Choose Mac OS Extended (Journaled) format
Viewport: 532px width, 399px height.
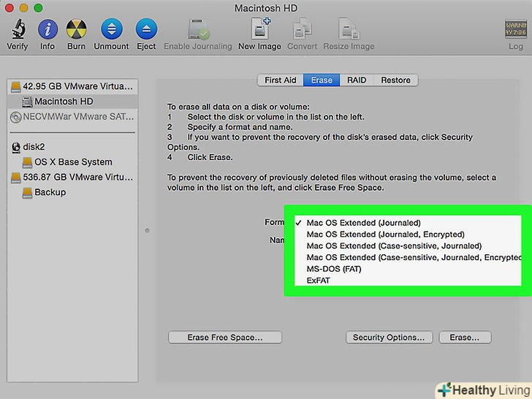408,223
